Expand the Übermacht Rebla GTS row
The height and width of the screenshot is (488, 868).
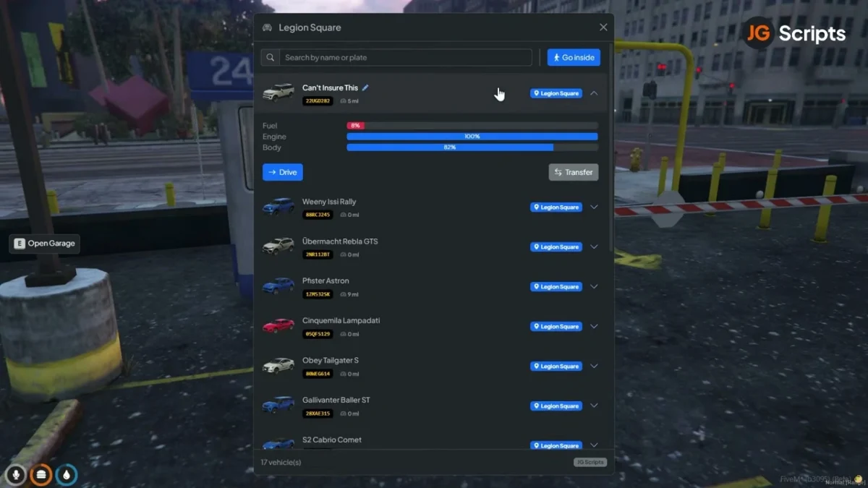click(x=594, y=247)
